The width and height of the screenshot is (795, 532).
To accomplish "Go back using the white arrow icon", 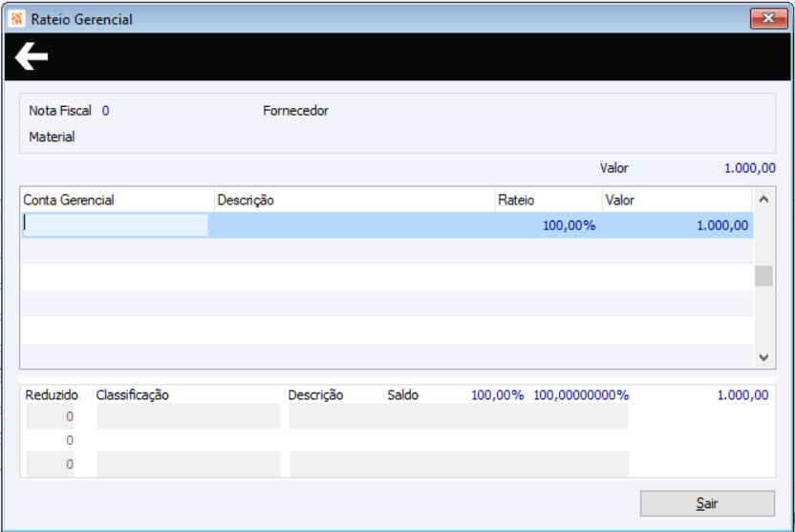I will point(32,56).
